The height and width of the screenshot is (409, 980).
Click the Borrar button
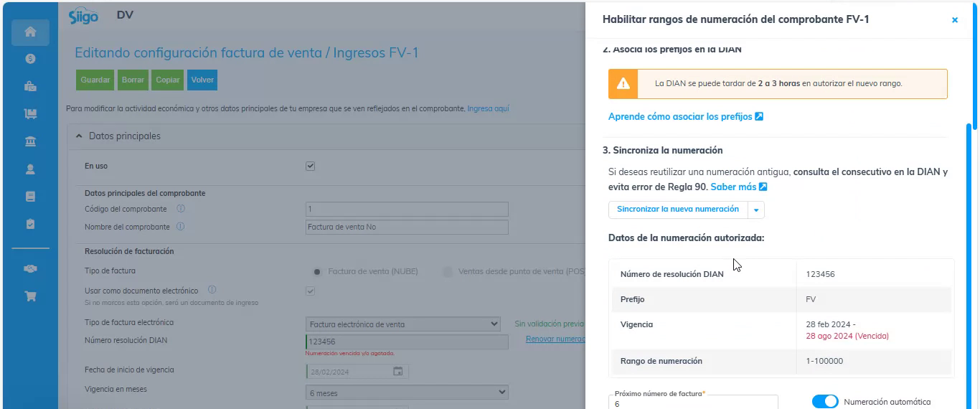133,80
